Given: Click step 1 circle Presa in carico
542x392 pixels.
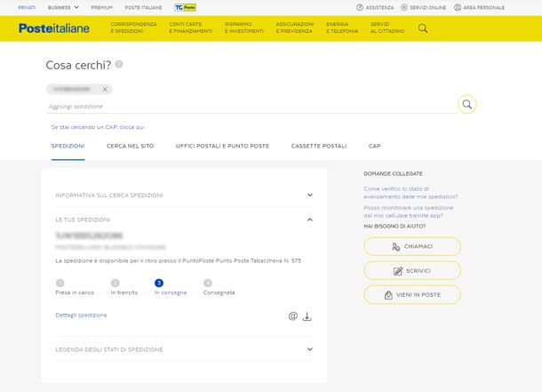Looking at the screenshot, I should click(60, 283).
